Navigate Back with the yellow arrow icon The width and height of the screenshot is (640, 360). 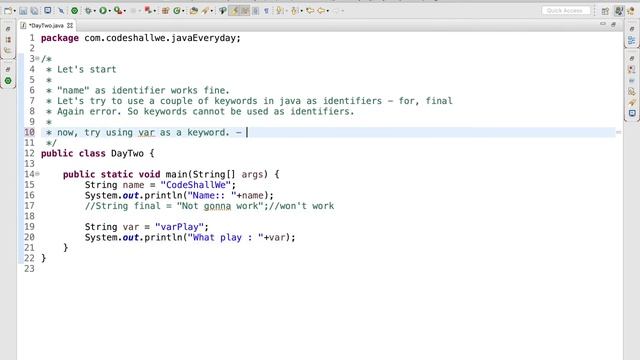322,11
